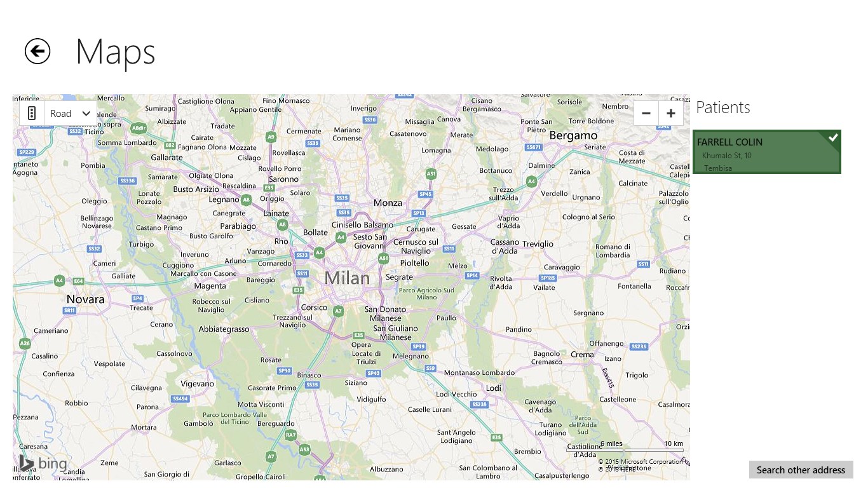The height and width of the screenshot is (488, 868).
Task: Click the Milan city label on the map
Action: click(x=347, y=278)
